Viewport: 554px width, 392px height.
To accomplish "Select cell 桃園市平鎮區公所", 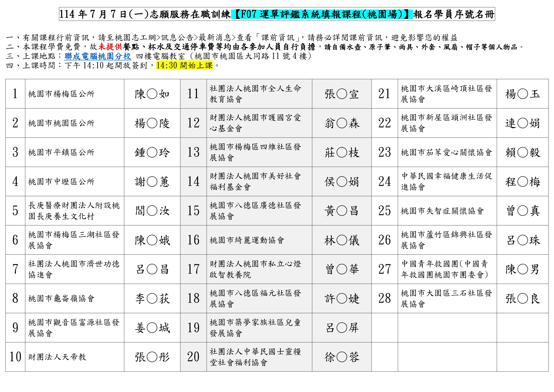I will 75,152.
